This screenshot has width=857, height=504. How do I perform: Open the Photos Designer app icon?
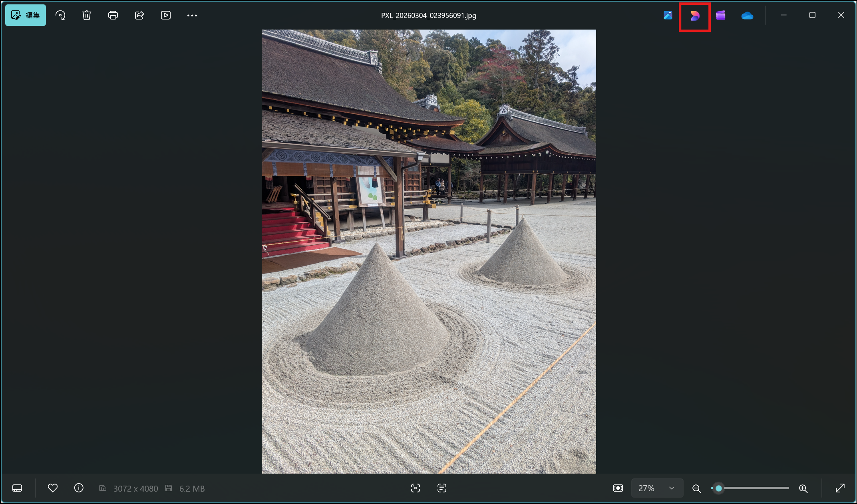[x=668, y=15]
